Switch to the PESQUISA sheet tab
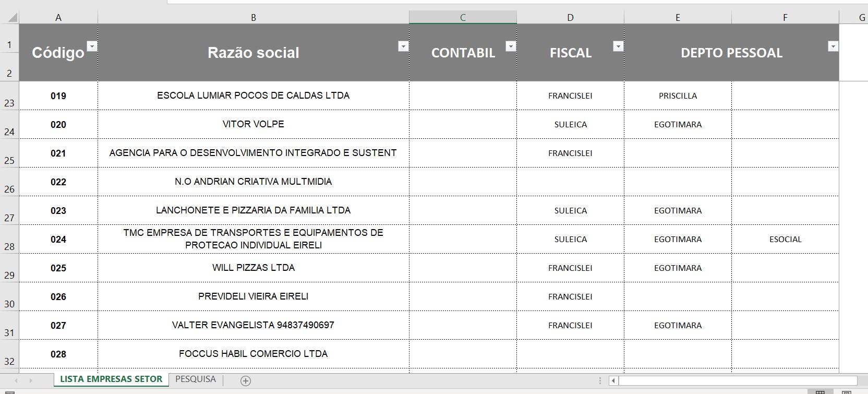The image size is (868, 394). [196, 379]
